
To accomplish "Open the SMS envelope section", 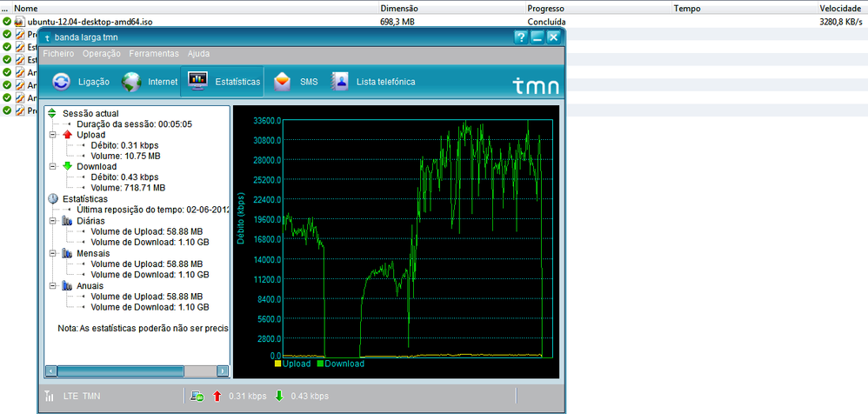I will coord(297,82).
